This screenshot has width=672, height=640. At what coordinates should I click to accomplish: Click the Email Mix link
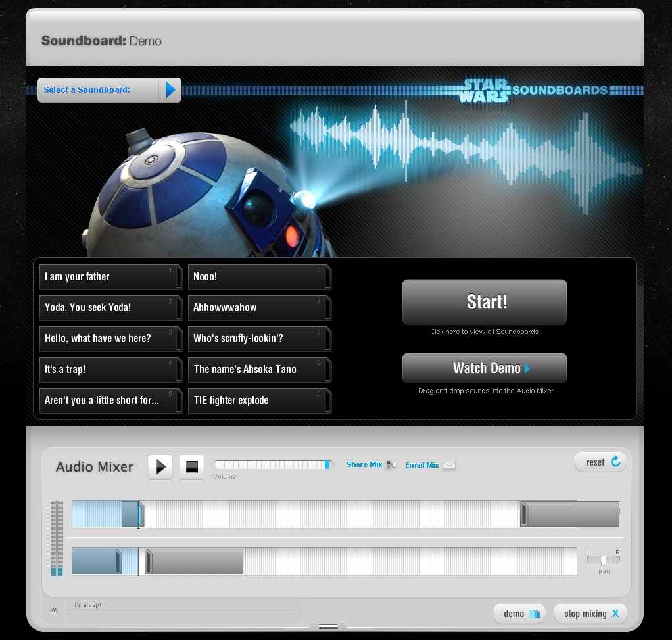pos(422,465)
